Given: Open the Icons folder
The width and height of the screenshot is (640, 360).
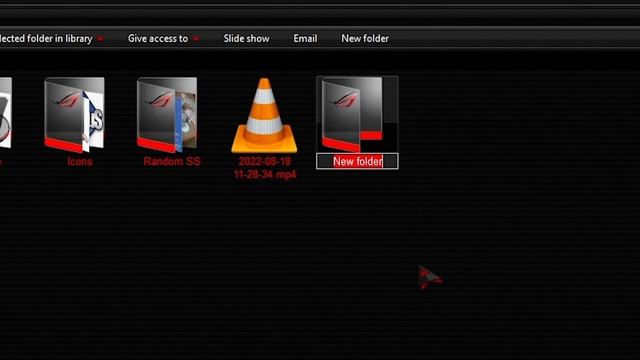Looking at the screenshot, I should [x=74, y=114].
